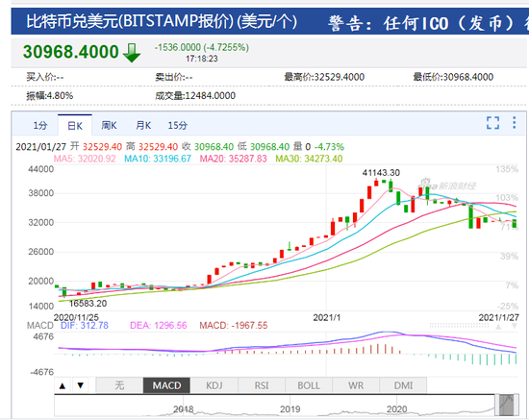The width and height of the screenshot is (529, 420).
Task: Click the up triangle indicator button
Action: pyautogui.click(x=63, y=385)
